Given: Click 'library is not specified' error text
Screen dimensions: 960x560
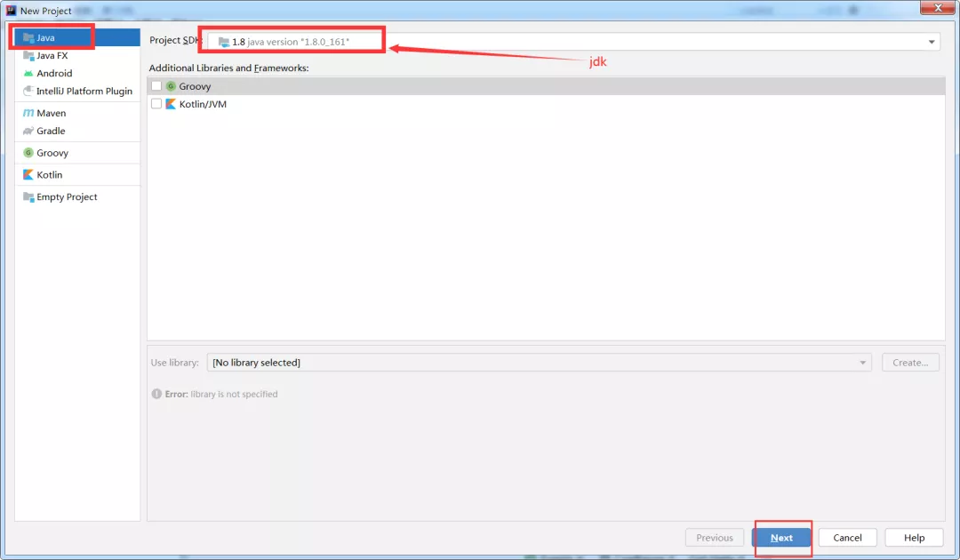Looking at the screenshot, I should coord(234,394).
